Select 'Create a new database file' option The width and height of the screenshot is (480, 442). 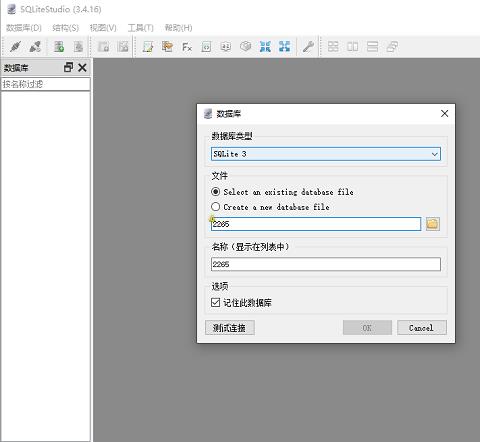click(270, 207)
